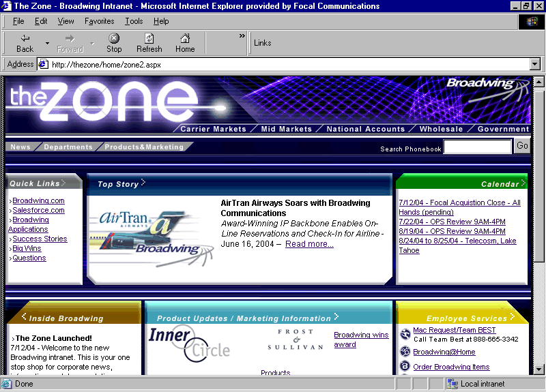This screenshot has height=392, width=546.
Task: Click the Order Broadwing Items icon
Action: click(x=405, y=366)
